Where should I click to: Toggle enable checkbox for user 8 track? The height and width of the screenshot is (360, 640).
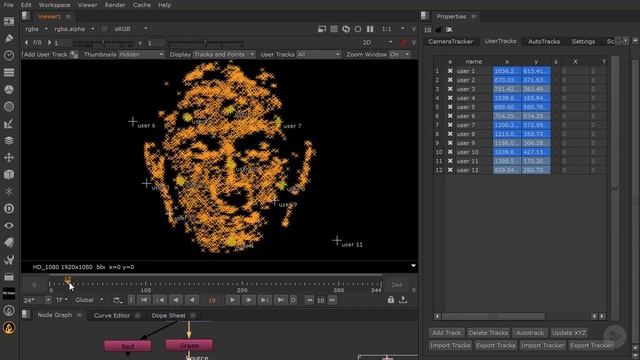pos(450,134)
